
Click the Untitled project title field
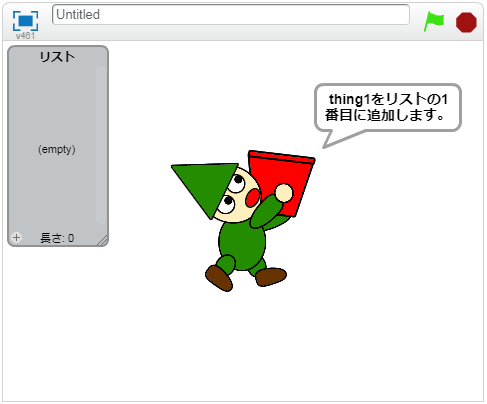tap(231, 15)
